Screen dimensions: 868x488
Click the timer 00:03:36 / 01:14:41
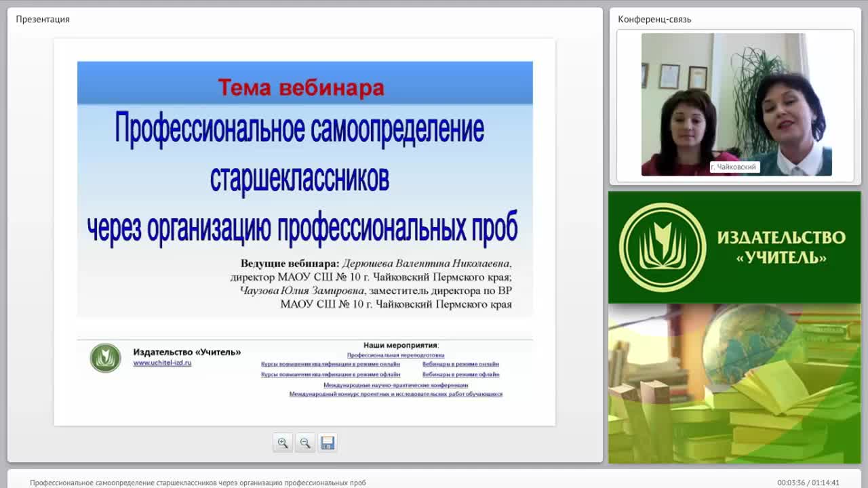tap(808, 483)
